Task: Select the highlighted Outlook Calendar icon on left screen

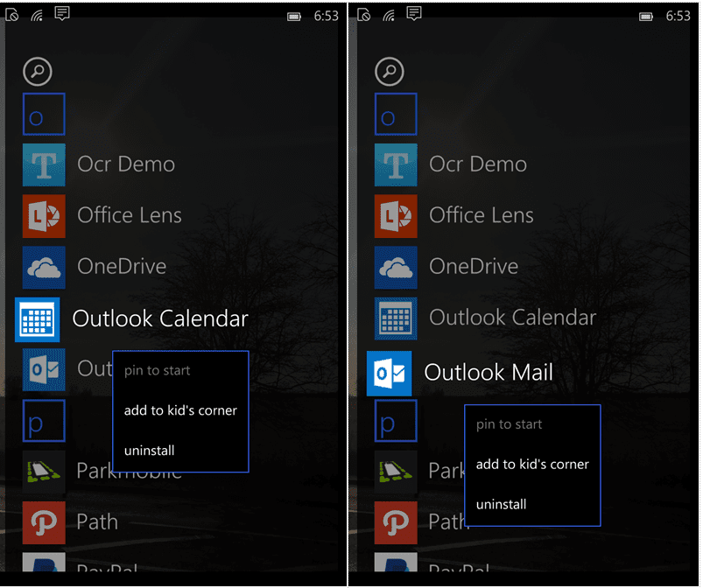Action: 38,319
